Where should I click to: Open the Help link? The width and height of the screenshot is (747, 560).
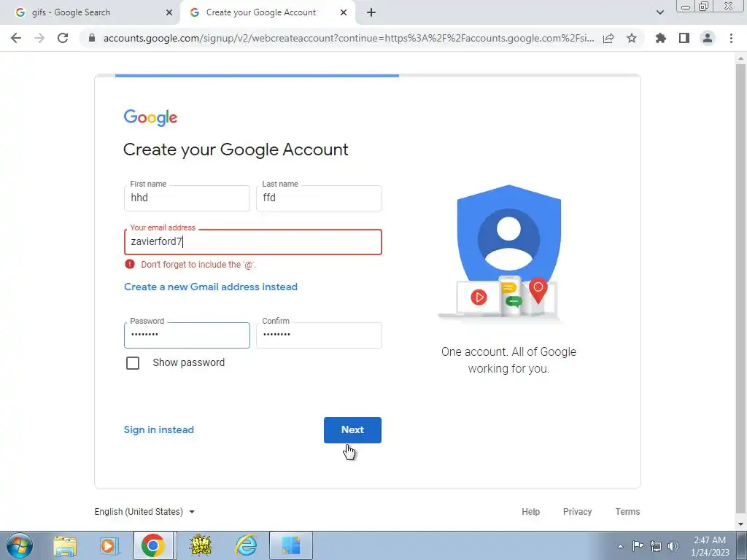tap(530, 511)
